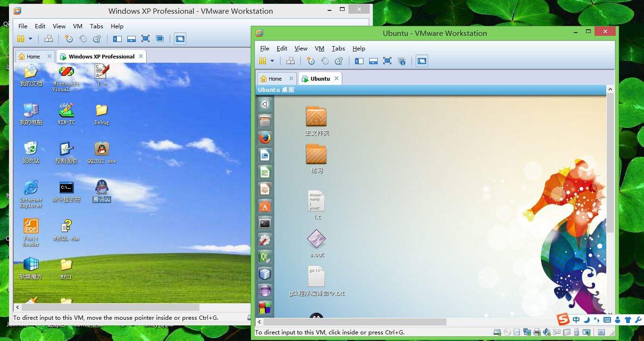Select the Foxit Reader icon on XP desktop
Screen dimensions: 644x341
pos(31,233)
